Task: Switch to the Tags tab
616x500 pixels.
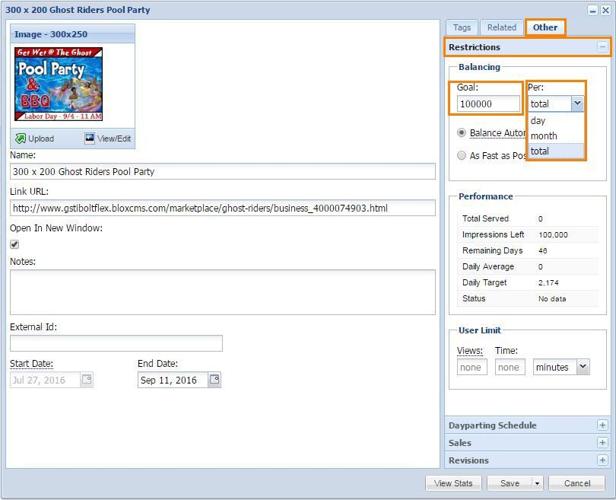Action: point(462,28)
